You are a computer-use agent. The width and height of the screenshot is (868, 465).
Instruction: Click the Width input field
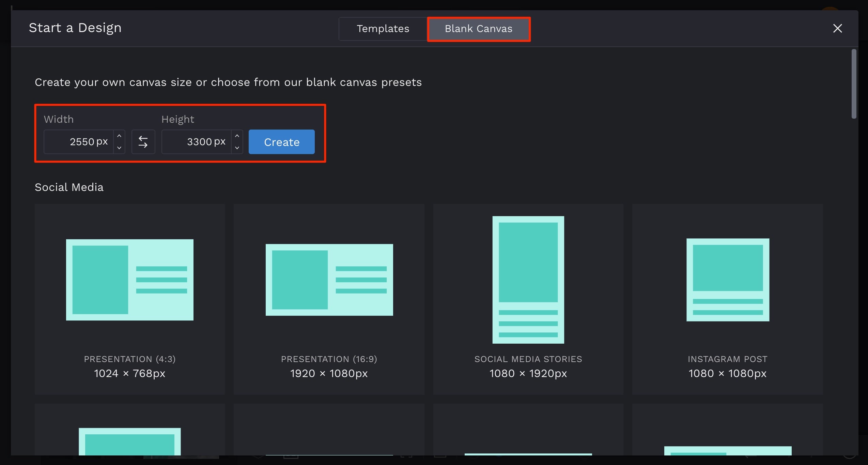click(x=80, y=142)
